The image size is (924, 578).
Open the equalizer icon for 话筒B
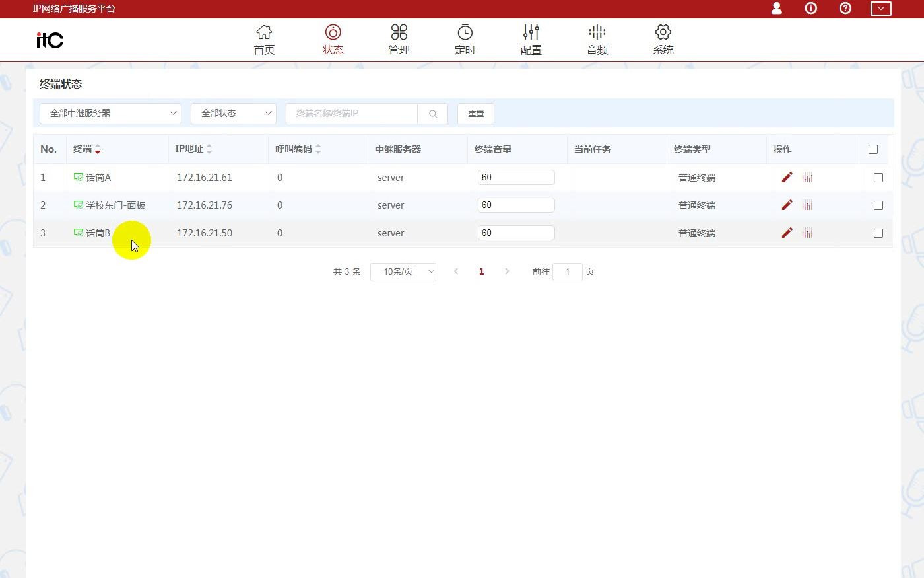tap(807, 233)
